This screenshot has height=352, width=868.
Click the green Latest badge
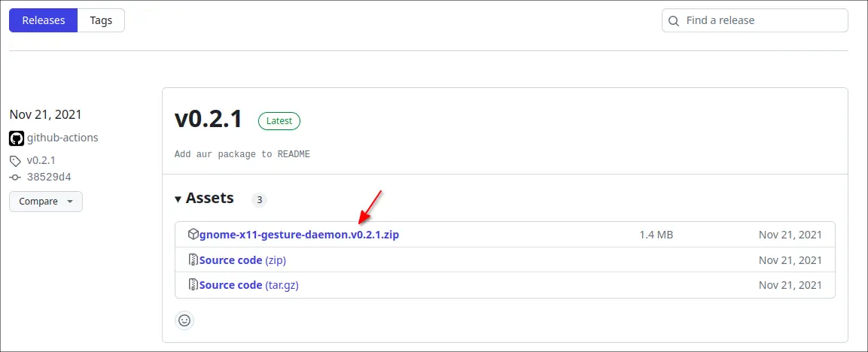click(x=279, y=120)
